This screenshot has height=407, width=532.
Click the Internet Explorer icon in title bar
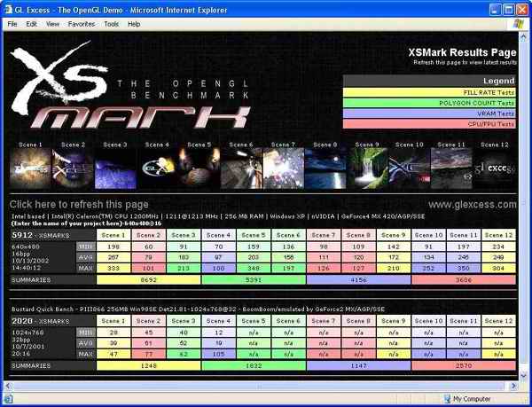[8, 8]
